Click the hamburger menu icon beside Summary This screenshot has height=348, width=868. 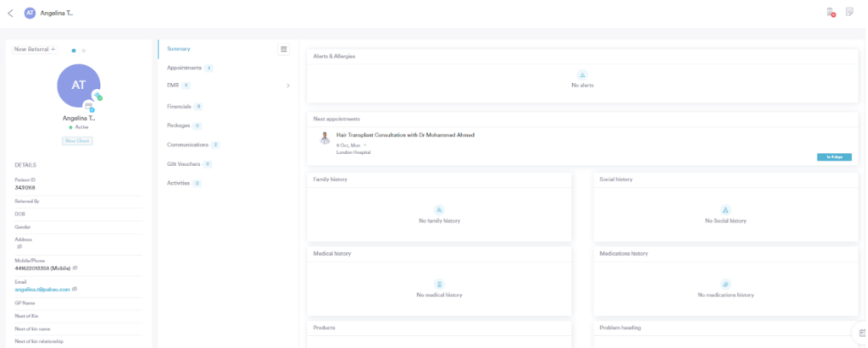283,49
